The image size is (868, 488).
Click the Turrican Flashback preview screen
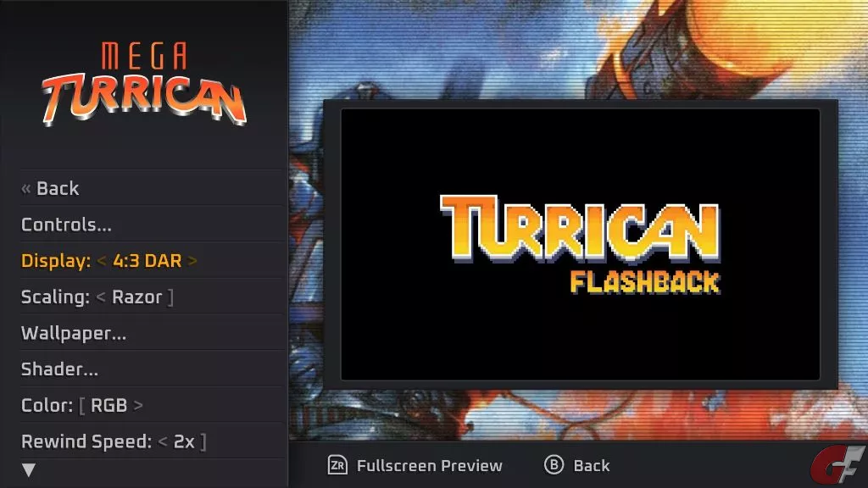click(x=580, y=244)
